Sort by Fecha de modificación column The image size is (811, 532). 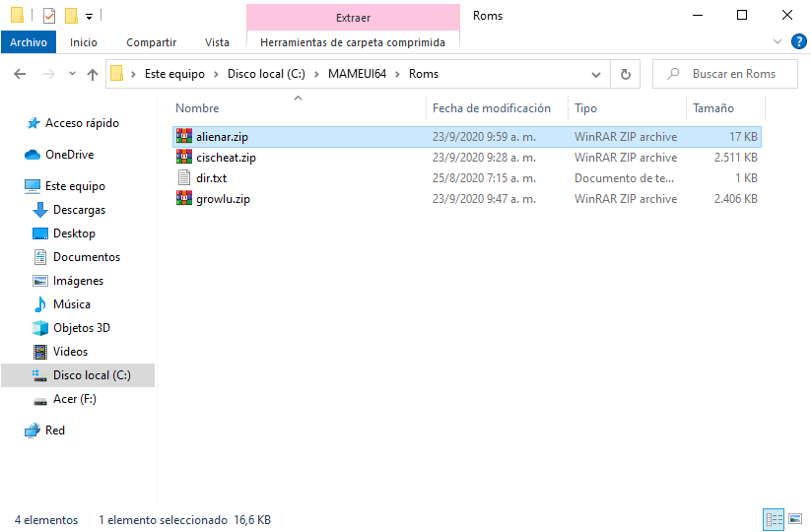pos(492,108)
